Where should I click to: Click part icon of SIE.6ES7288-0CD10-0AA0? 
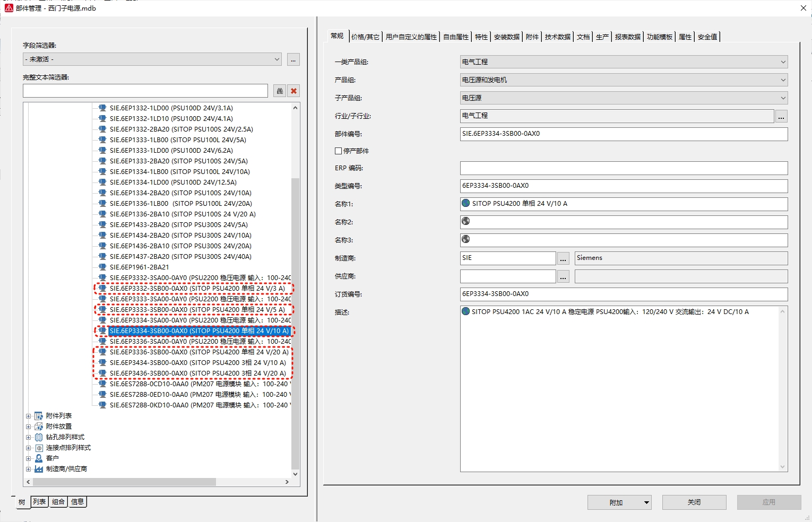(102, 384)
